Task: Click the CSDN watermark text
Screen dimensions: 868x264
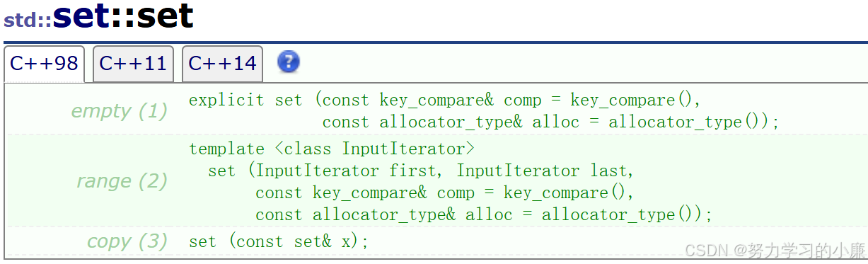Action: pos(706,251)
